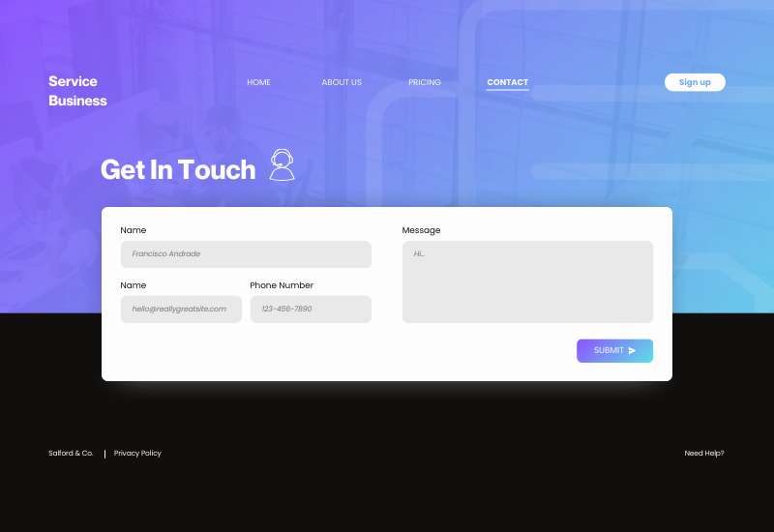Click the Name label above Francisco Andrade
The width and height of the screenshot is (774, 532).
pyautogui.click(x=134, y=230)
